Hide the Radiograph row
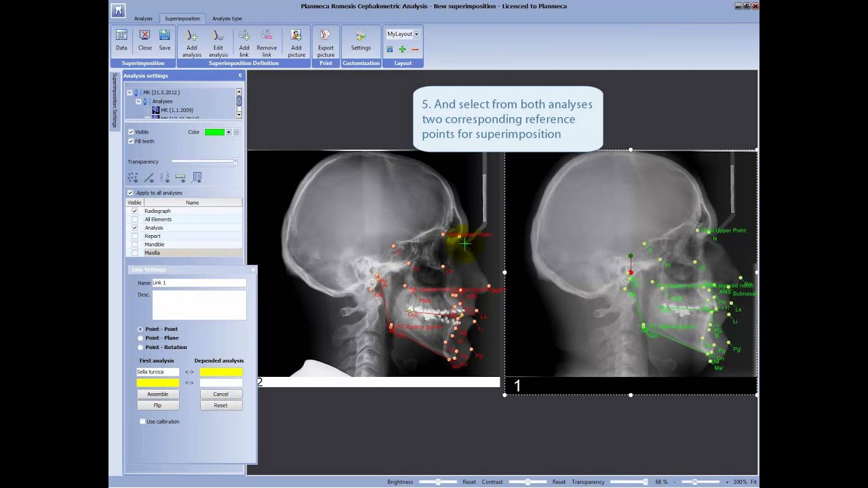This screenshot has height=488, width=868. click(x=135, y=211)
